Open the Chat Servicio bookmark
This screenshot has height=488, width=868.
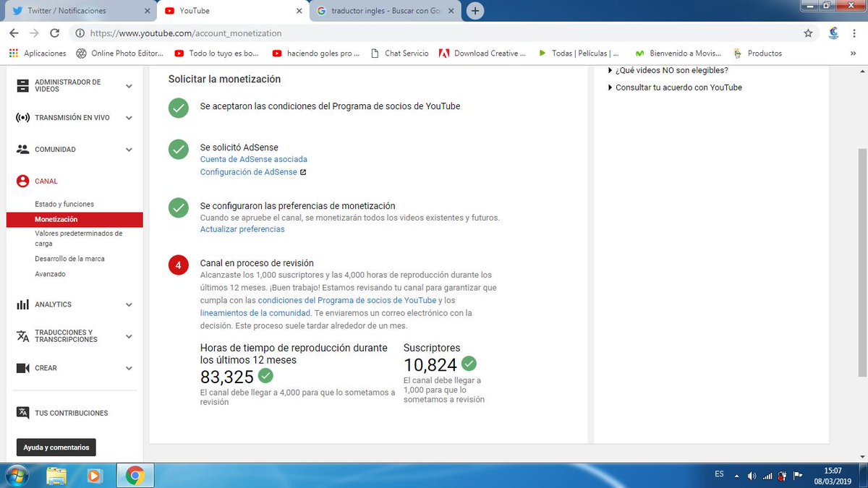tap(399, 53)
